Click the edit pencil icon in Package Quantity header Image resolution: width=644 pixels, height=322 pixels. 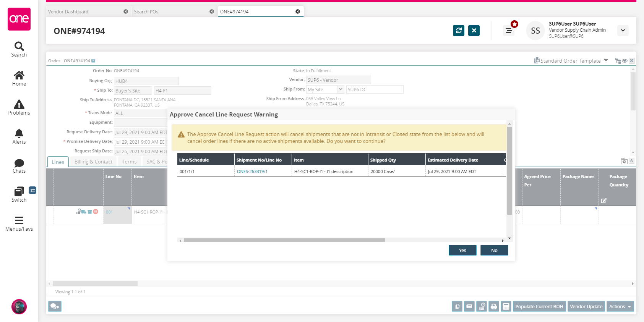click(604, 201)
